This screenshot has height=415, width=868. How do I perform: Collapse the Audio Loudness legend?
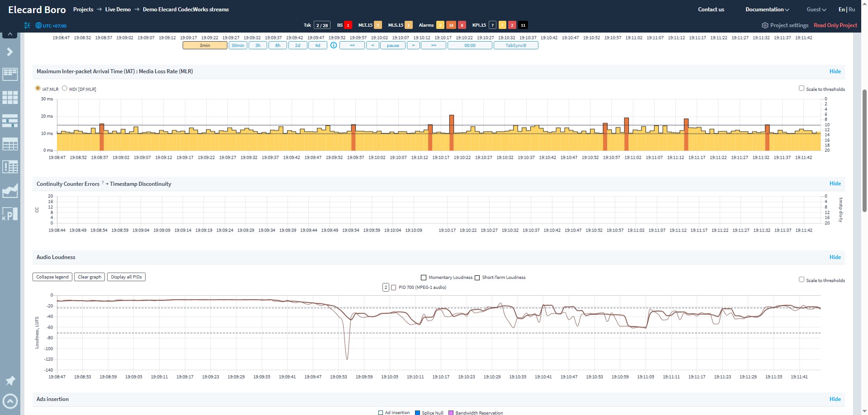[52, 277]
